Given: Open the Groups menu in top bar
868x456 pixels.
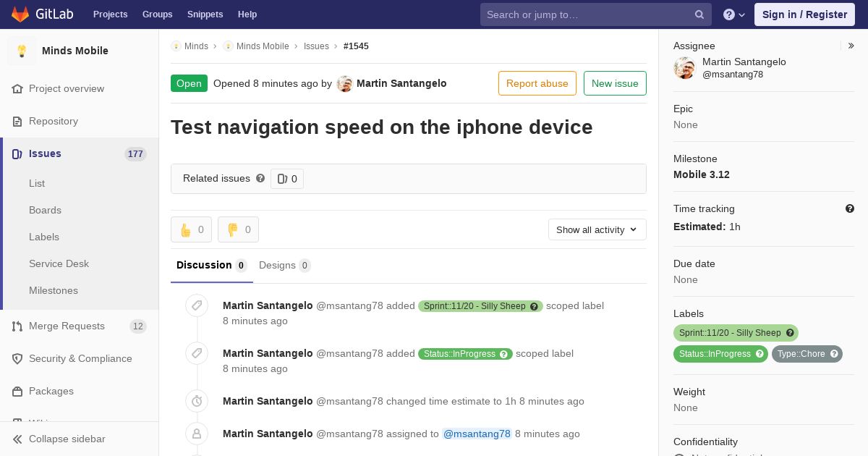Looking at the screenshot, I should [x=157, y=14].
